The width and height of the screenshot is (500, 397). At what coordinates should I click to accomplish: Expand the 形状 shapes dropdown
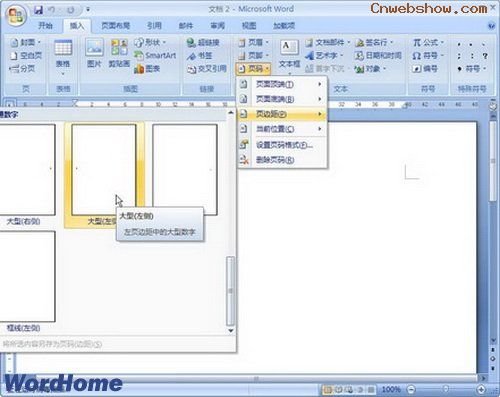(150, 42)
